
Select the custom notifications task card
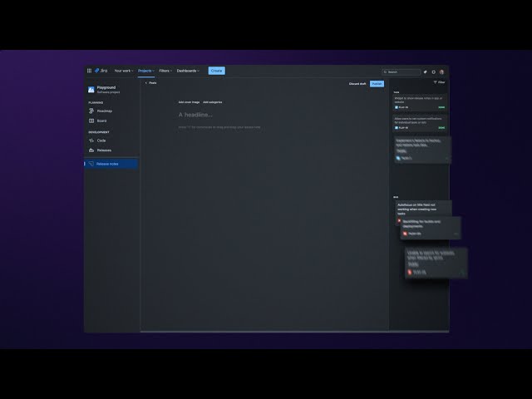420,123
